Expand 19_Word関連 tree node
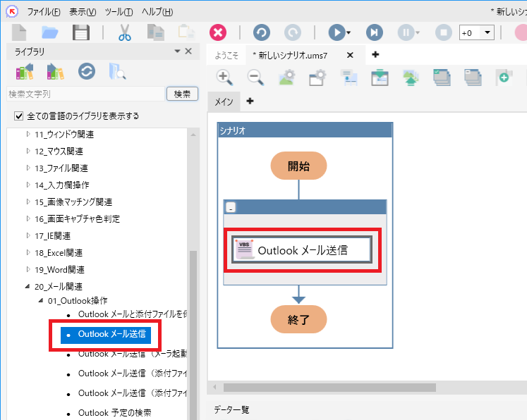The width and height of the screenshot is (527, 420). point(28,269)
